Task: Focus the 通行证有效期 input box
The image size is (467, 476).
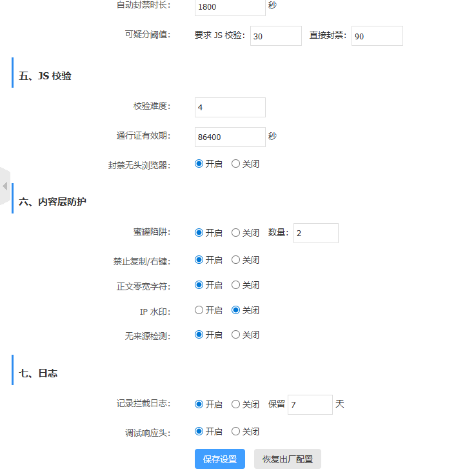Action: tap(230, 137)
